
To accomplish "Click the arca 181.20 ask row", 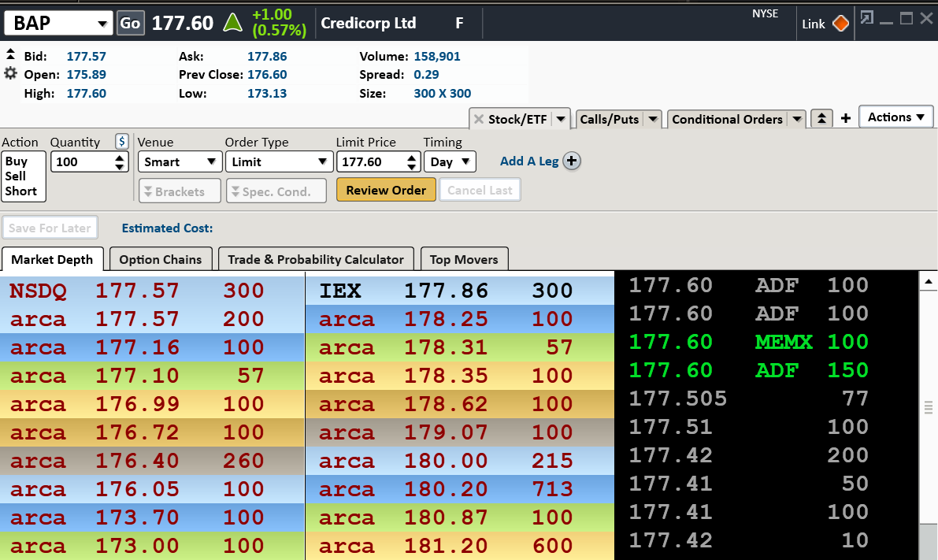I will tap(459, 546).
